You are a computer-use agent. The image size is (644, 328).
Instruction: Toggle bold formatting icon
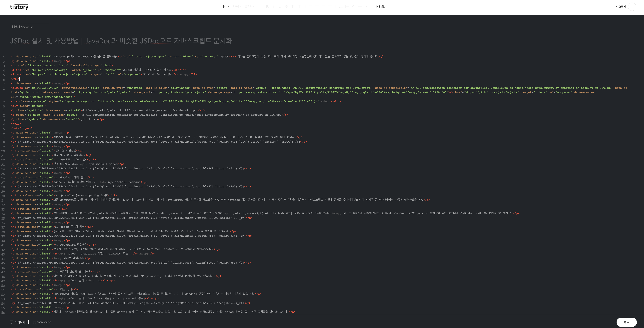click(x=267, y=7)
